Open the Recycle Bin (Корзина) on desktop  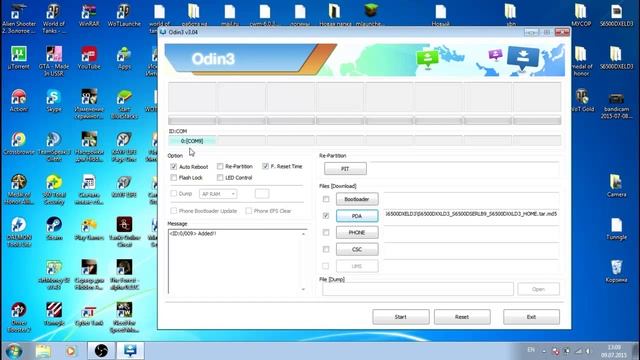[x=616, y=271]
